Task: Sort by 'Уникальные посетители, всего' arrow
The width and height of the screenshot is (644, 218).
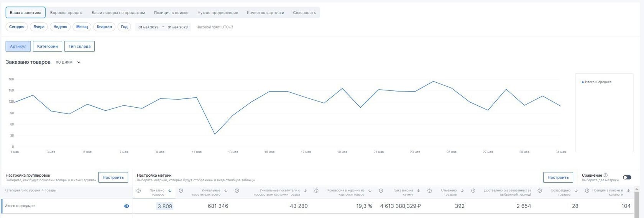Action: (x=226, y=190)
